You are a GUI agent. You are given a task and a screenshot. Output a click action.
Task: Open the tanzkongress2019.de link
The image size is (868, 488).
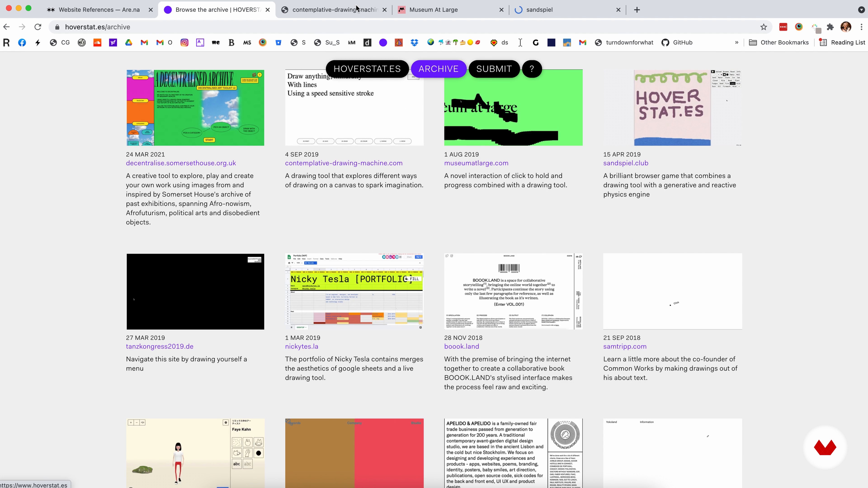point(160,346)
